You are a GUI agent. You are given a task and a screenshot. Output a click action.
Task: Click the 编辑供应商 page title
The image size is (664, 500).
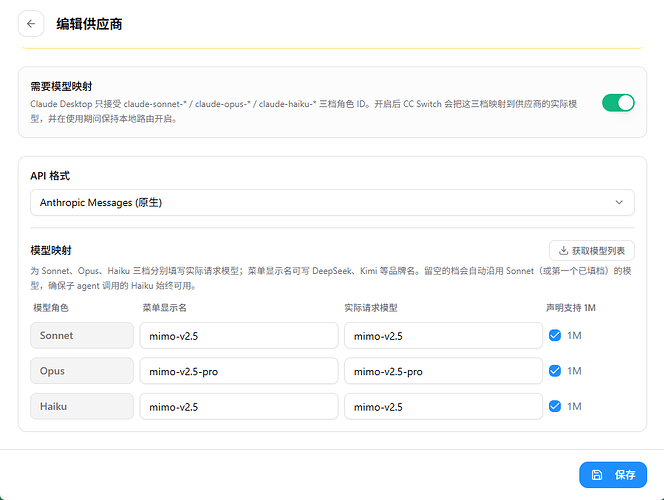89,24
